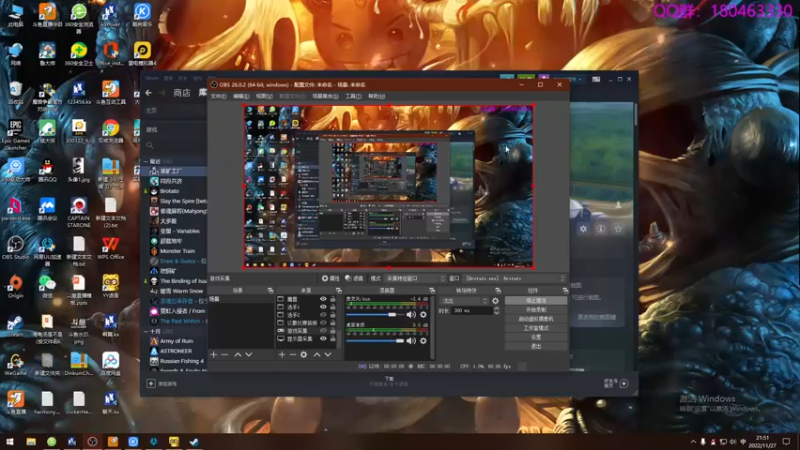Image resolution: width=800 pixels, height=450 pixels.
Task: Pop out the 转场特效 dock panel
Action: [498, 290]
